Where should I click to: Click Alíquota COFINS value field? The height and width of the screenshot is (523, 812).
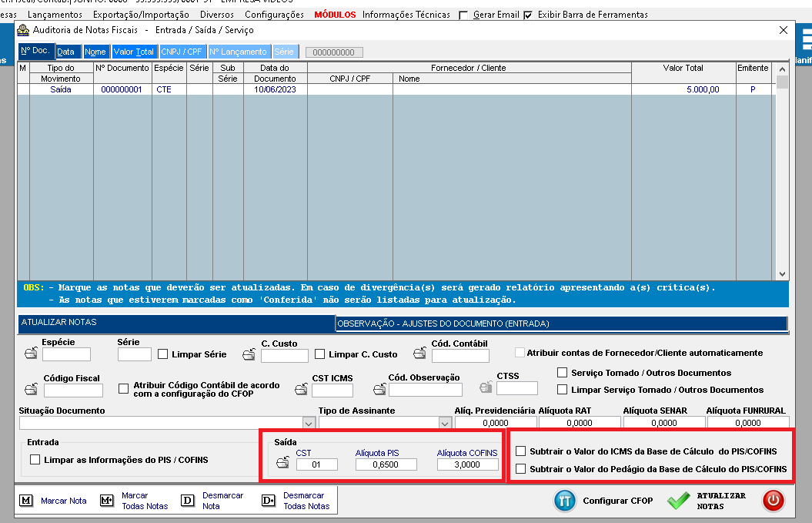coord(467,464)
